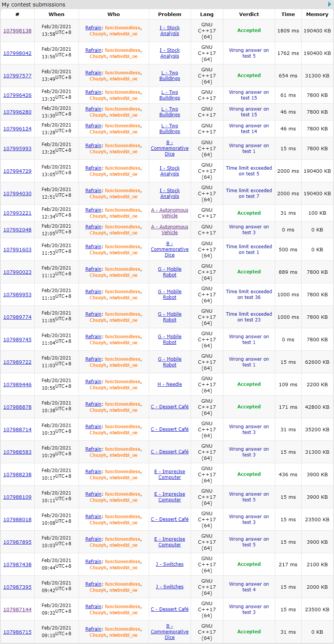
Task: Open Dessert Café problem in row 107988878
Action: (170, 407)
